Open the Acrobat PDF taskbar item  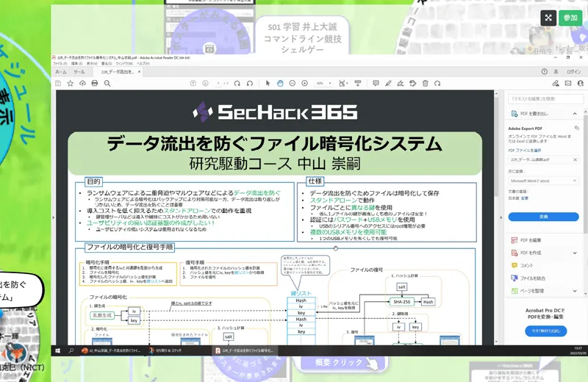coord(244,350)
